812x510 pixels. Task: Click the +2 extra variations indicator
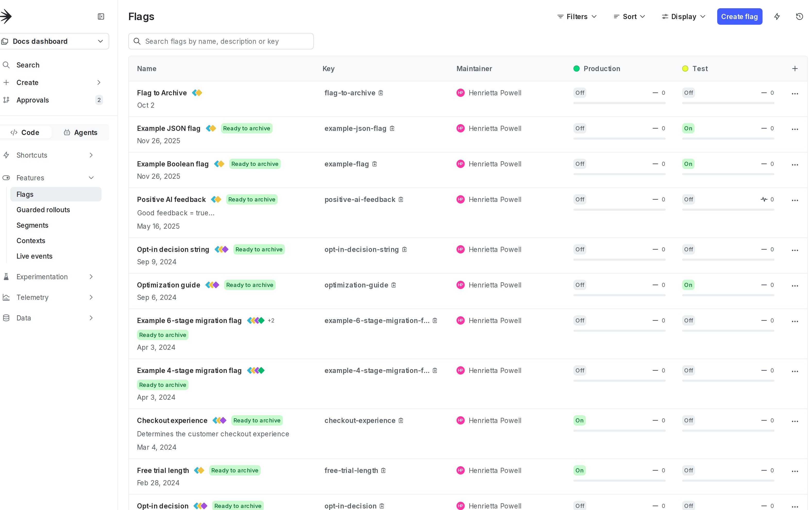tap(271, 321)
